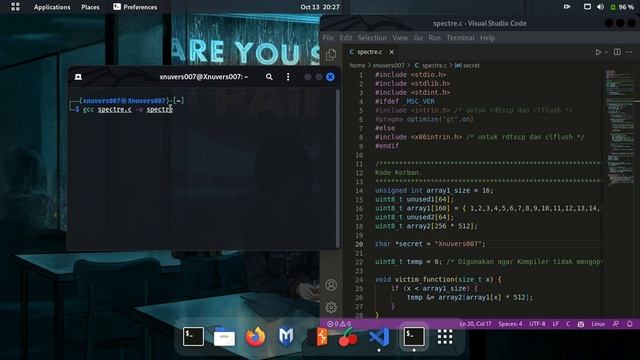Screen dimensions: 640x360
Task: Open the Places menu in top panel
Action: [x=90, y=7]
